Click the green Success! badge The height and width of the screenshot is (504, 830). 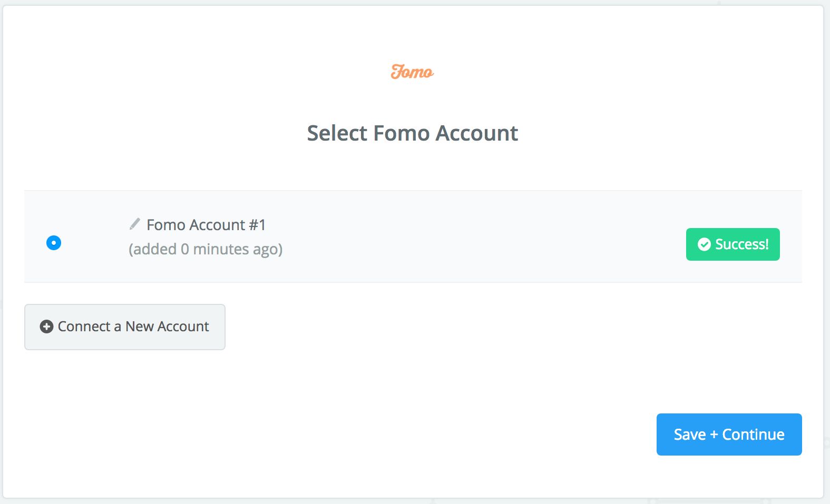733,244
